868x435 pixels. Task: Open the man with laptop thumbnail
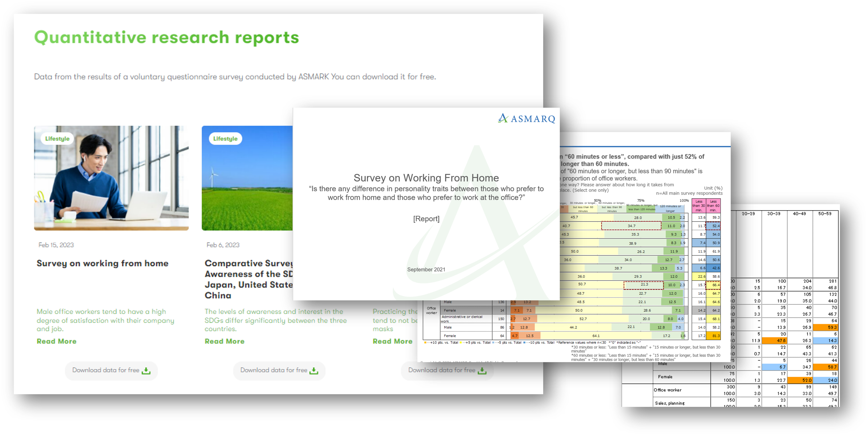click(111, 178)
